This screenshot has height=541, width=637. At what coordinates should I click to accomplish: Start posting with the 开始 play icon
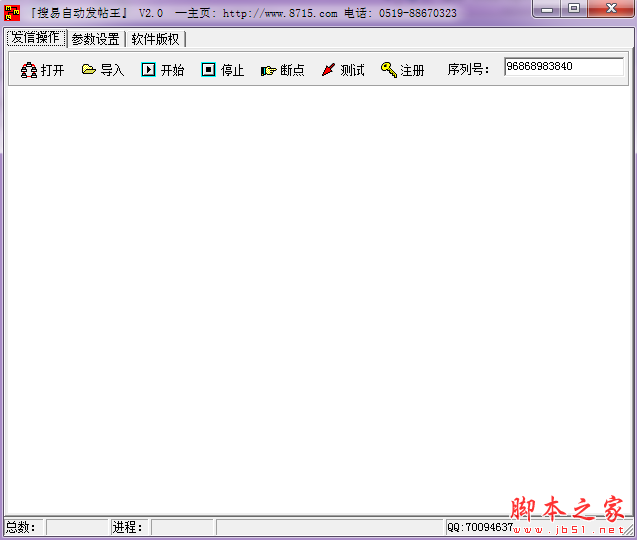coord(148,70)
